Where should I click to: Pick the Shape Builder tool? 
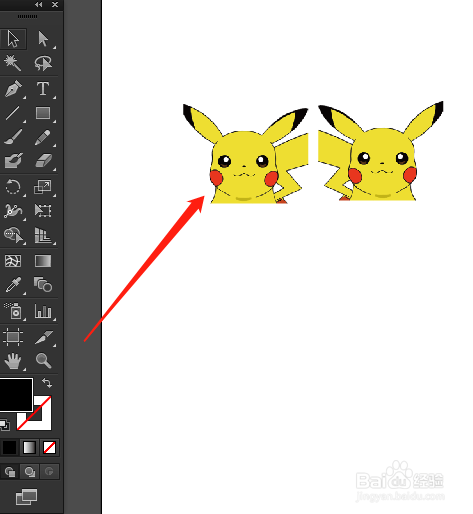[x=13, y=235]
